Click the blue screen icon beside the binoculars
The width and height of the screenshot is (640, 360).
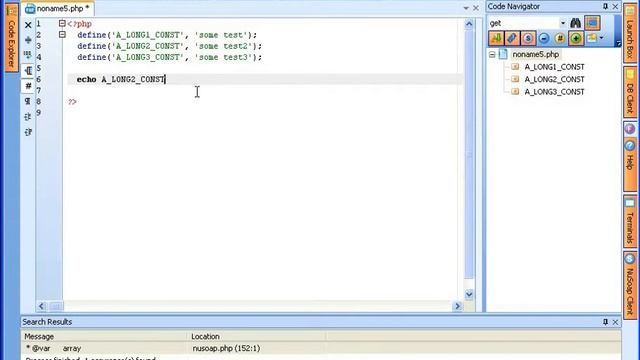592,23
